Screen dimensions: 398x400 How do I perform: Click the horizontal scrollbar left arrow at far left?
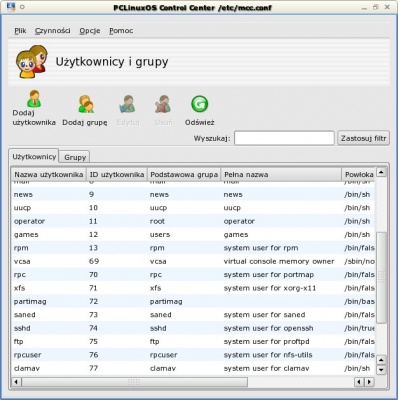(x=16, y=382)
